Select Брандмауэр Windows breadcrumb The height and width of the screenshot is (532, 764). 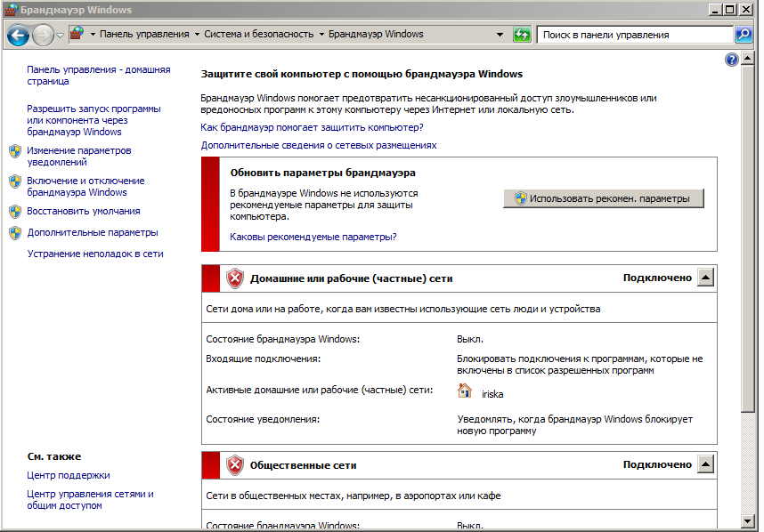click(x=376, y=34)
